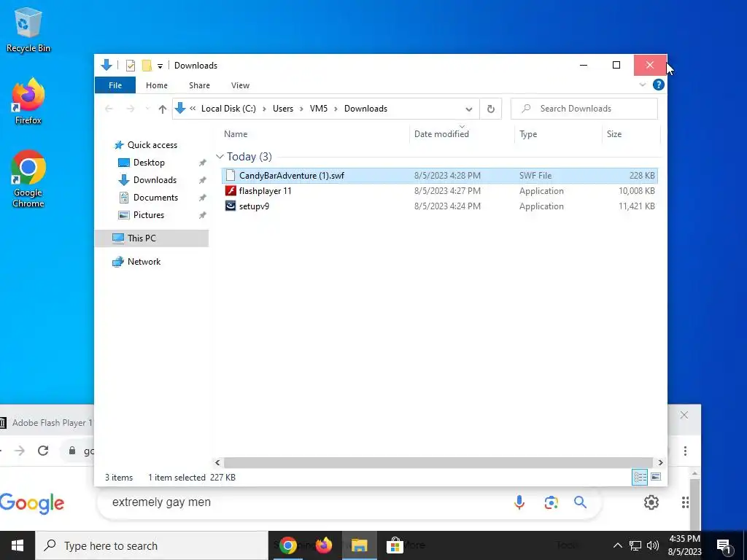Click Local Disk (C:) in address path

(228, 109)
